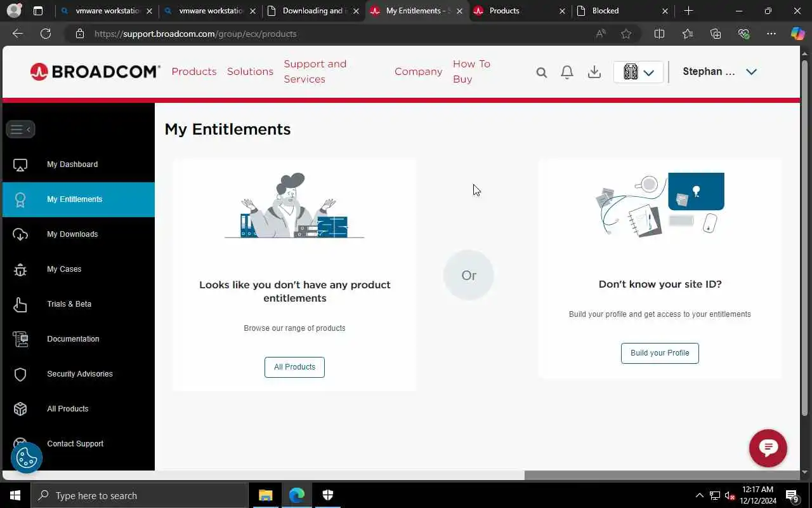Viewport: 812px width, 508px height.
Task: Toggle the split screen icon
Action: point(659,34)
